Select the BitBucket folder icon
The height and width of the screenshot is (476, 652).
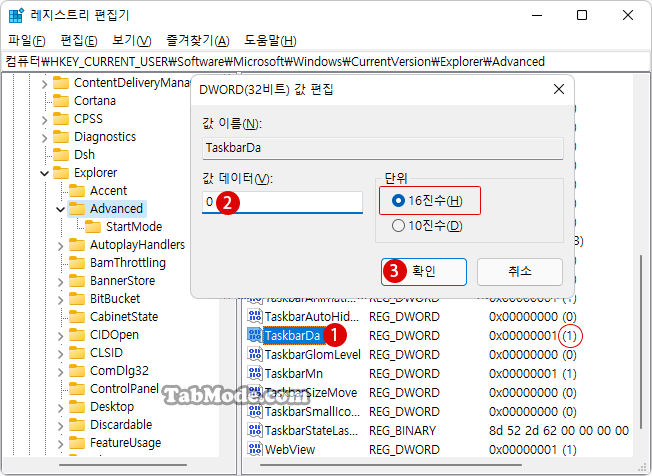point(77,298)
